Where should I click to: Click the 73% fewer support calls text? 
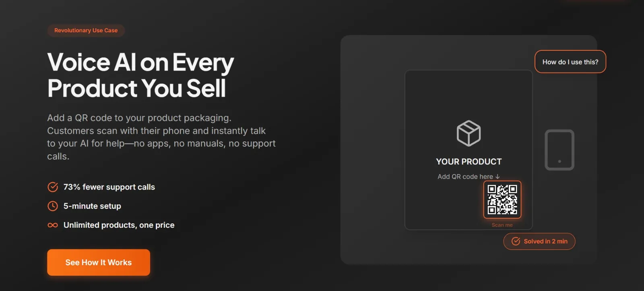pyautogui.click(x=109, y=187)
